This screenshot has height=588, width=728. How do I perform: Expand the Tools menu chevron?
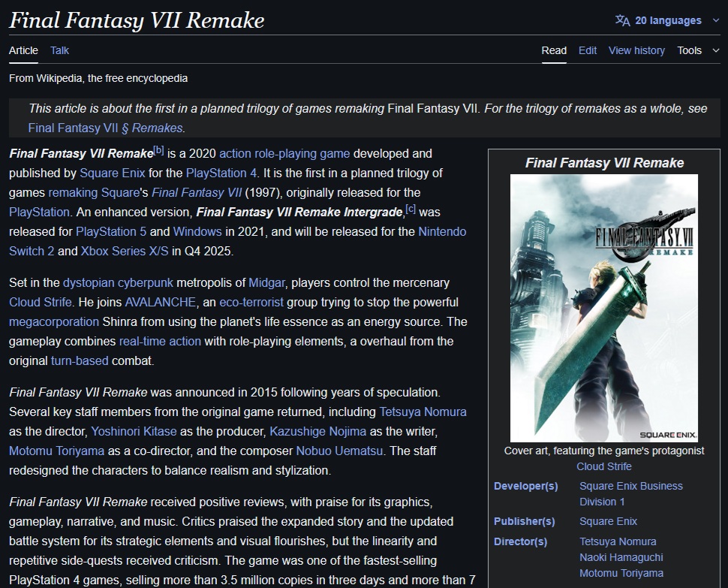pos(715,50)
